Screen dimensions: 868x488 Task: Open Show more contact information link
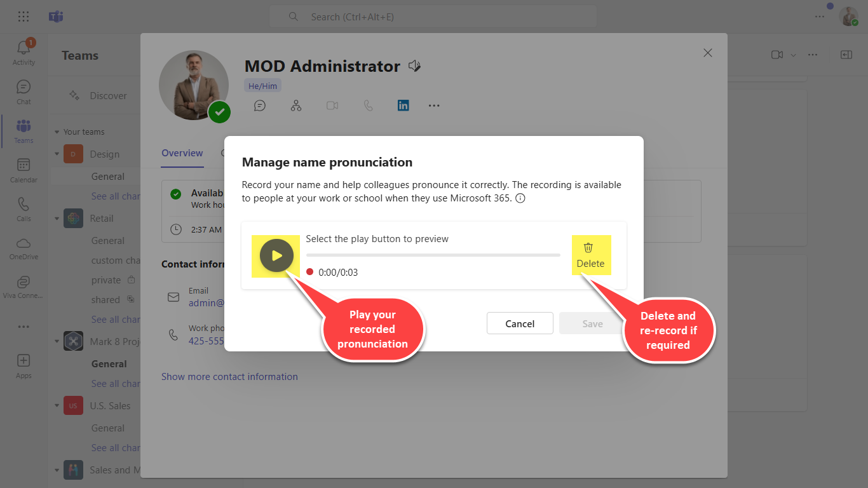click(229, 377)
